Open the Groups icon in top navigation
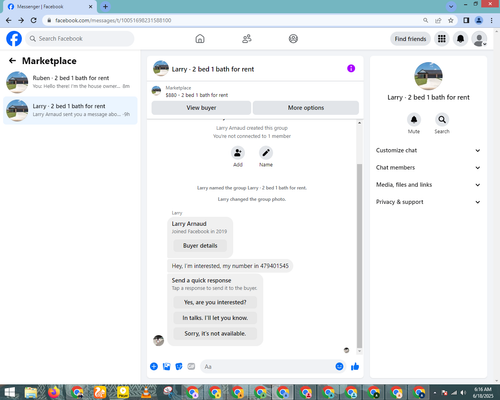 (293, 39)
